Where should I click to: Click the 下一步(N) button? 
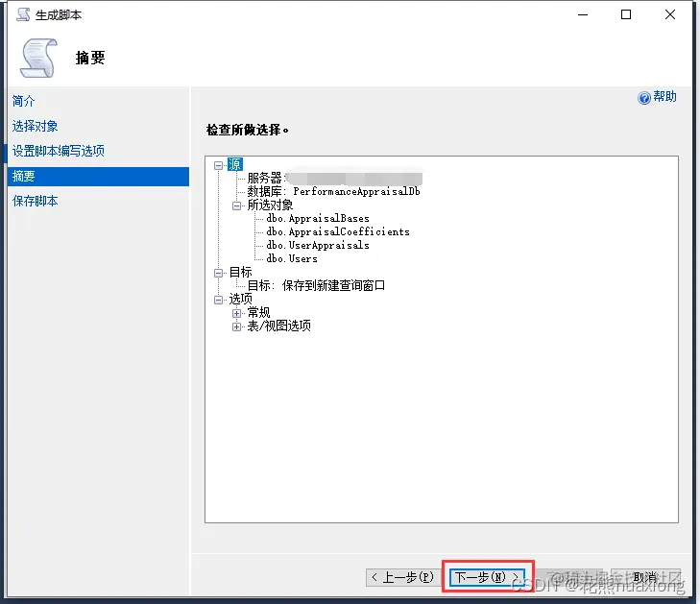[488, 577]
